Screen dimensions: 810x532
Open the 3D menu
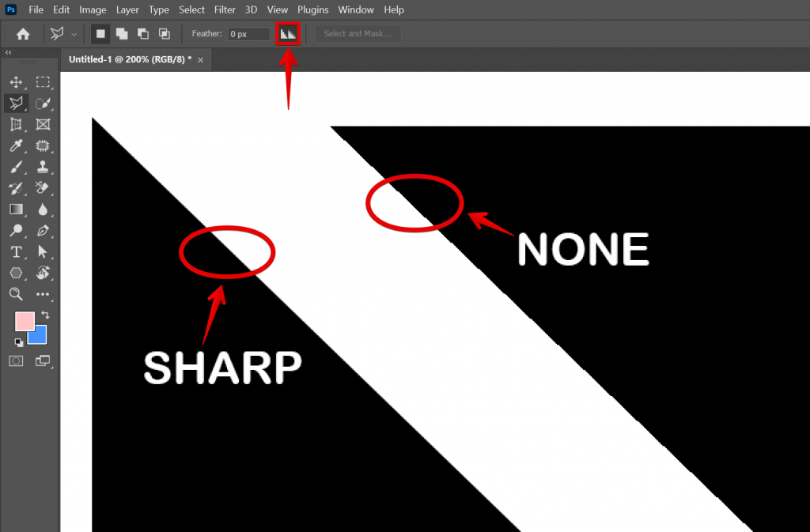tap(251, 9)
